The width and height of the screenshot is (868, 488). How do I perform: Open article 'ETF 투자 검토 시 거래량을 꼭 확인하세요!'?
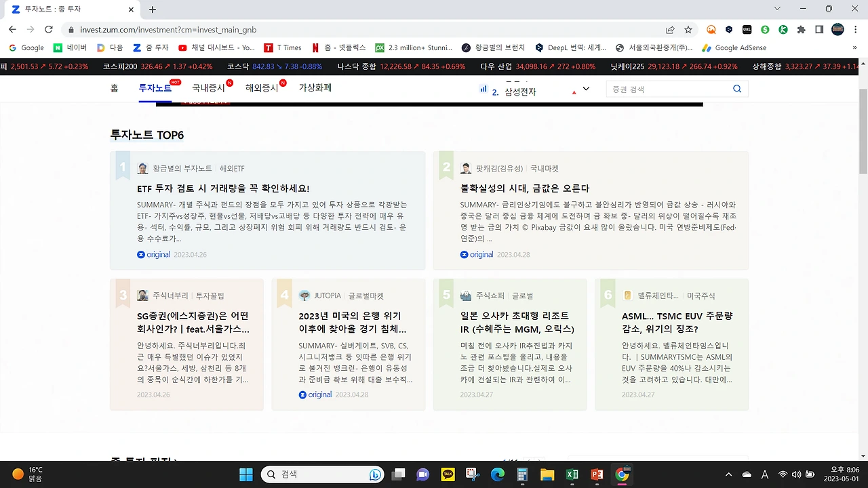(x=223, y=188)
